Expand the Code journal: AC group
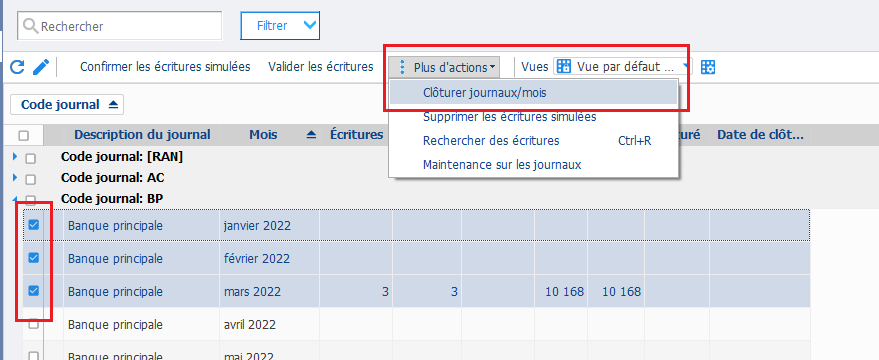This screenshot has height=360, width=879. tap(15, 178)
